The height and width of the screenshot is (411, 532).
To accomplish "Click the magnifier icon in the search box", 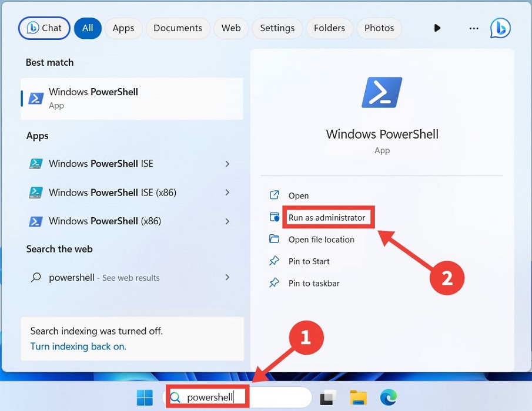I will tap(175, 396).
